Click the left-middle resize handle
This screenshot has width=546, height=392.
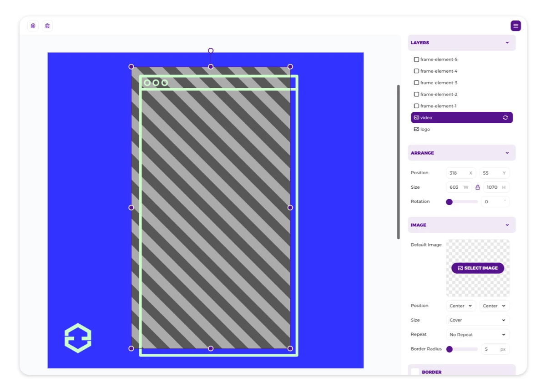131,207
